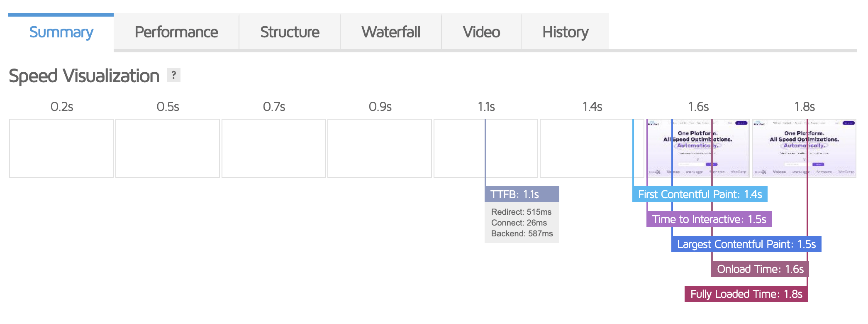Click the Largest Contentful Paint: 1.5s label
The height and width of the screenshot is (324, 868).
pos(746,244)
